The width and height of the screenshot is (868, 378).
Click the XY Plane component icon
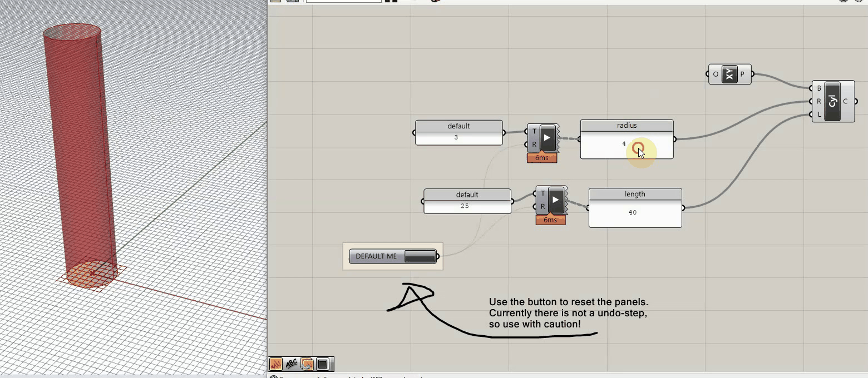tap(729, 74)
